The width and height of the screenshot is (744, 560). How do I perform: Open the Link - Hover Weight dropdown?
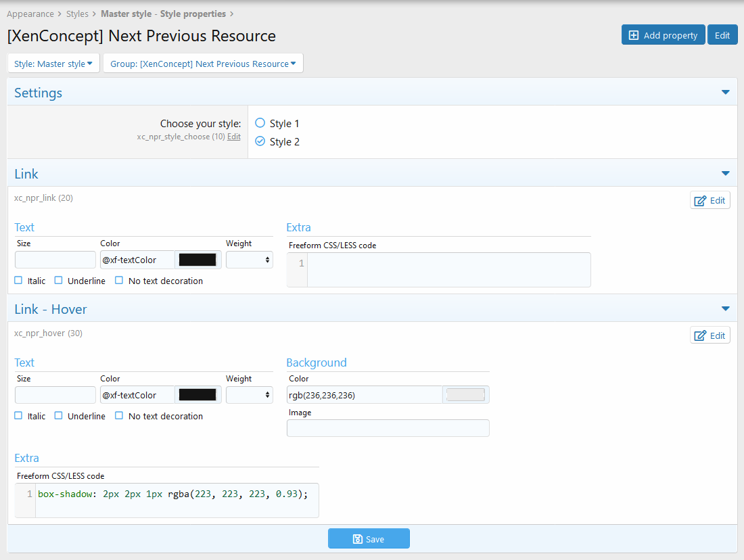point(250,396)
